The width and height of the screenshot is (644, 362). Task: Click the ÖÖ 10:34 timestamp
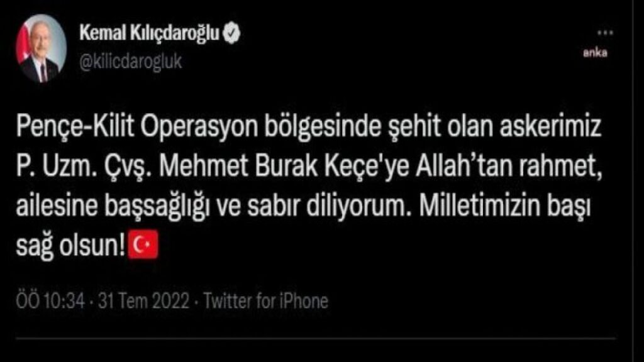tap(50, 301)
